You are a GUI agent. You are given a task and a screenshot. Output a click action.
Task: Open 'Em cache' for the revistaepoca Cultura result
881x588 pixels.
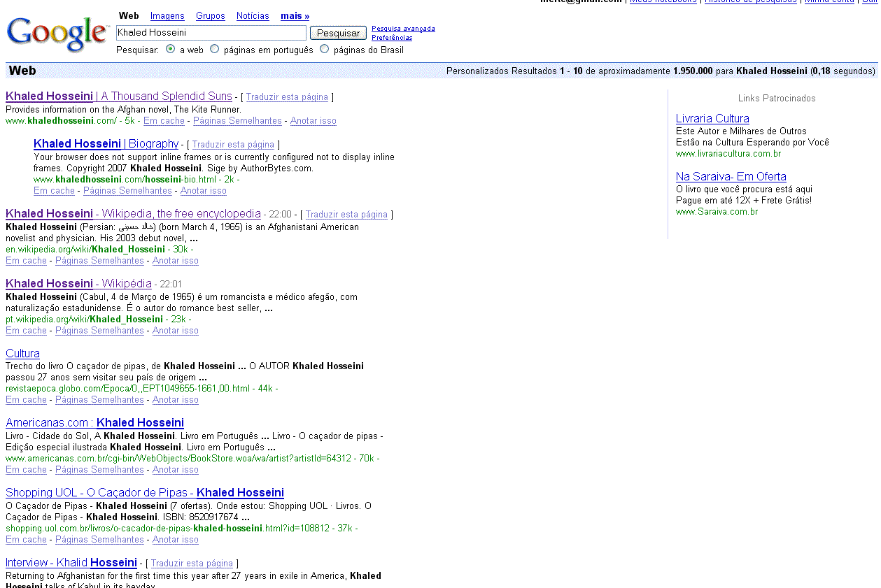pyautogui.click(x=26, y=400)
